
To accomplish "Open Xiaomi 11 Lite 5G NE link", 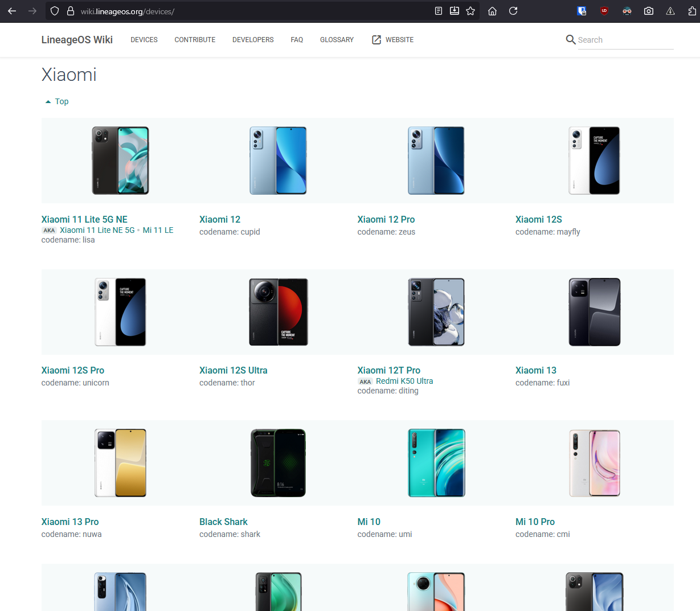I will (84, 219).
